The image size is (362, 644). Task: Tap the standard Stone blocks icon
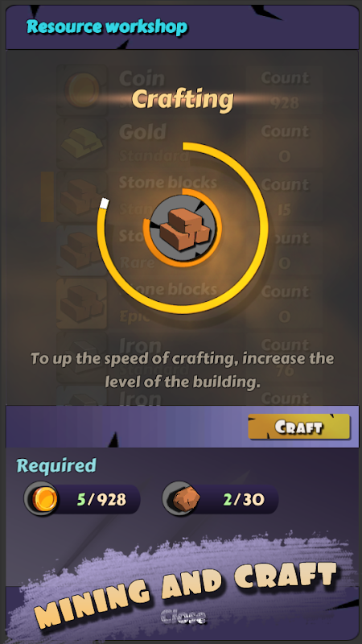click(x=82, y=196)
